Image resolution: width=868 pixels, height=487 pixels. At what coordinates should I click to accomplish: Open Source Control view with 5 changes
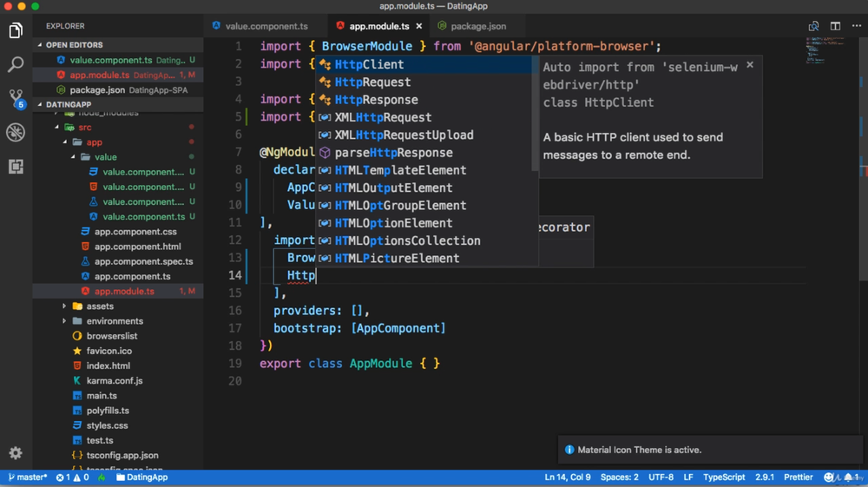pos(16,98)
